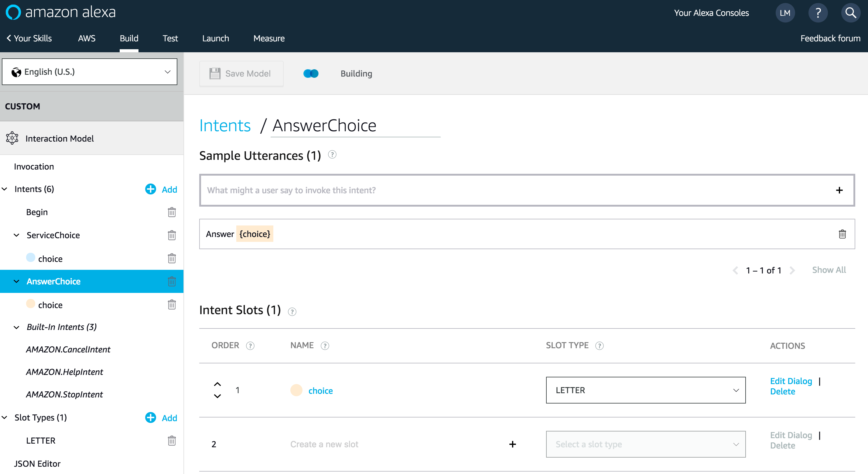Go back to Your Skills
The width and height of the screenshot is (868, 474).
click(x=29, y=38)
